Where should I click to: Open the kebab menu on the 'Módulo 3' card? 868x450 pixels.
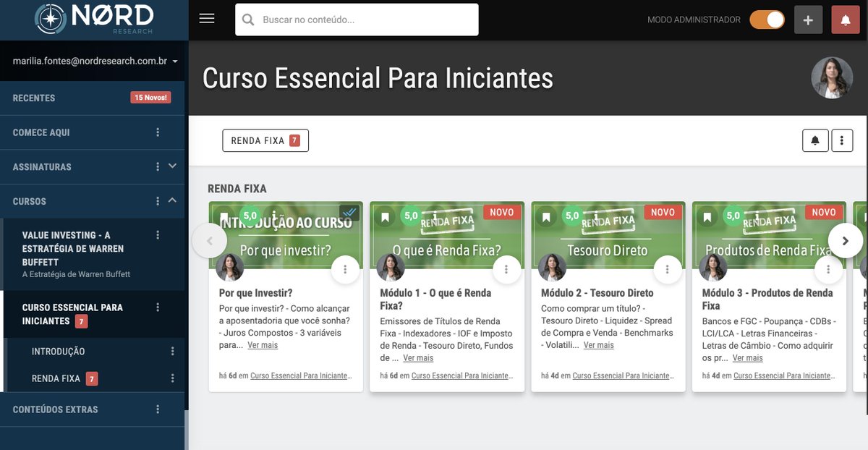[x=827, y=268]
